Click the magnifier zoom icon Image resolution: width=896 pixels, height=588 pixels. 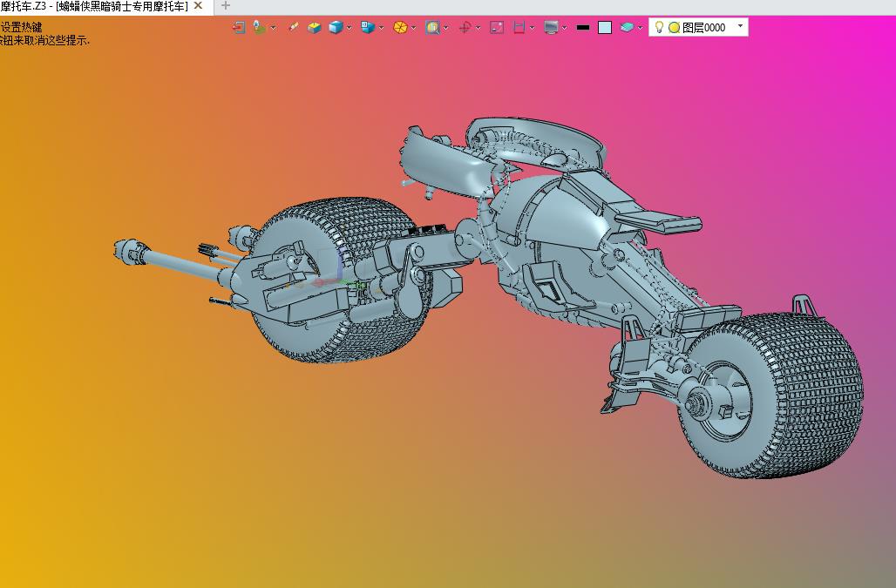tap(432, 27)
